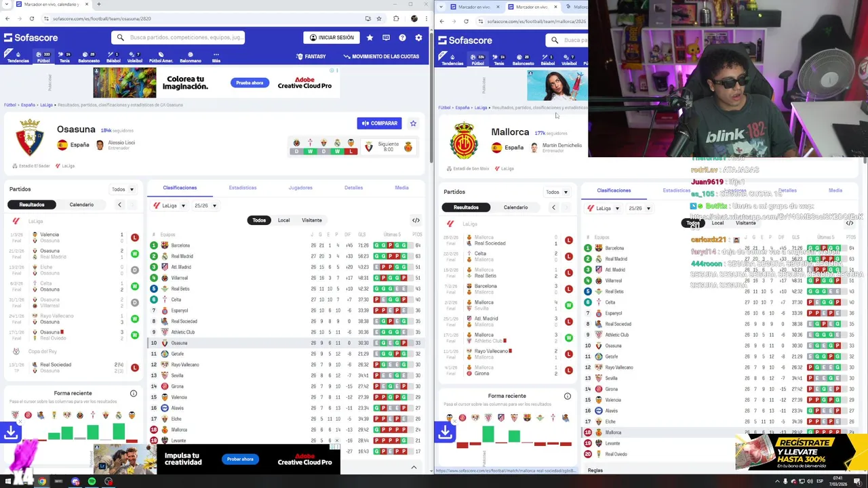Open Detalles tab in Osasuna window
868x488 pixels.
[x=353, y=188]
